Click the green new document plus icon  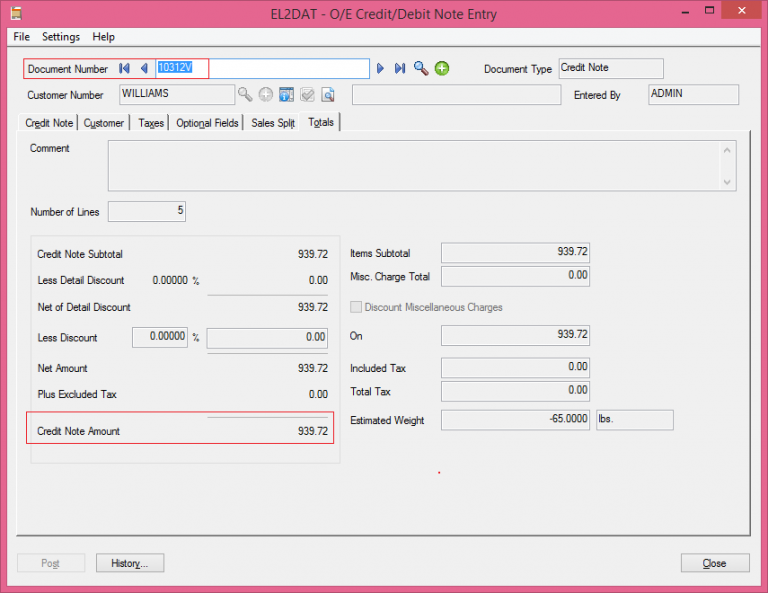point(442,68)
